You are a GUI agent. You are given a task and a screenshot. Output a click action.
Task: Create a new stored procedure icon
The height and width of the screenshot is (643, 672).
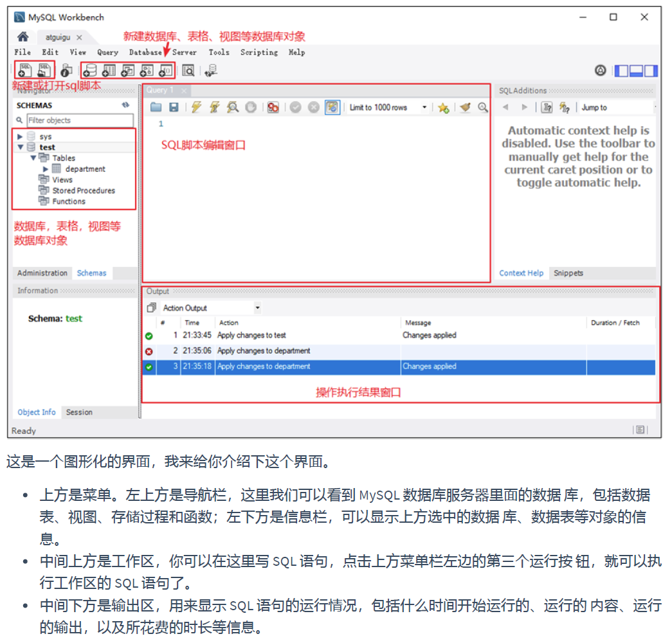[147, 70]
